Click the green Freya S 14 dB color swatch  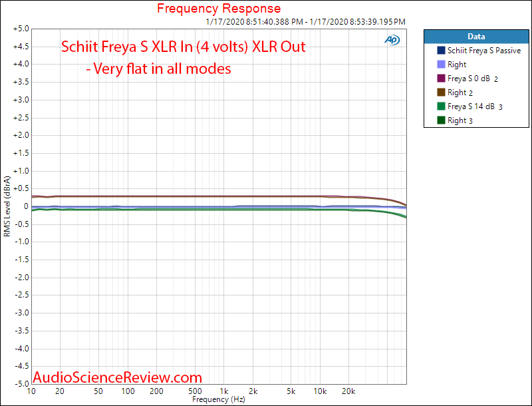442,106
